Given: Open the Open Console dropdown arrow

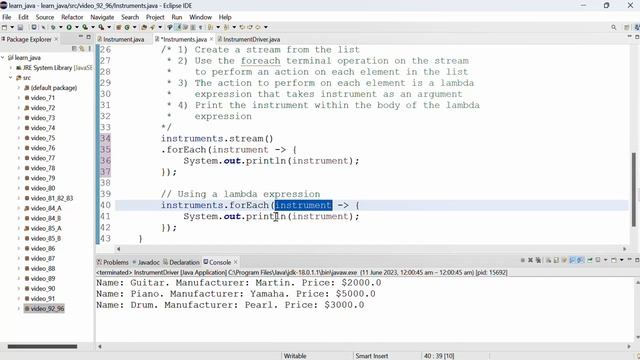Looking at the screenshot, I should click(x=622, y=260).
